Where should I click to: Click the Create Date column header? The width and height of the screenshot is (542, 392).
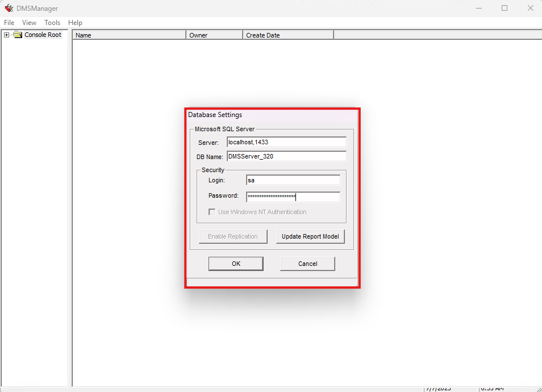pyautogui.click(x=287, y=35)
